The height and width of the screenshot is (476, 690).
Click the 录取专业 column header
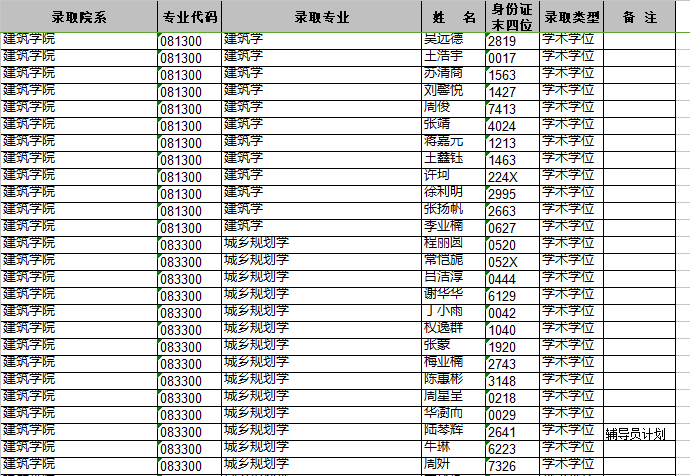[x=320, y=17]
